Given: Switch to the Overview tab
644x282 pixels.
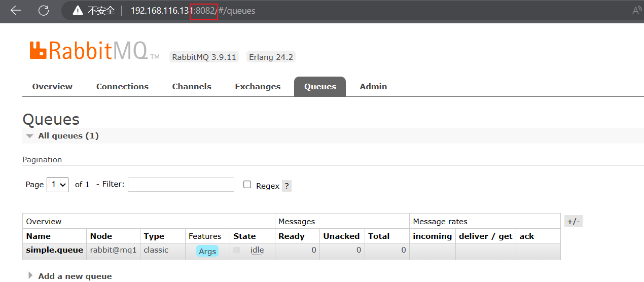Looking at the screenshot, I should [x=52, y=87].
